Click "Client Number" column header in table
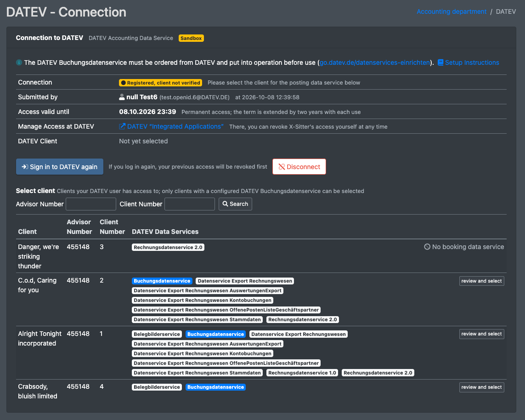The width and height of the screenshot is (525, 420). point(112,227)
